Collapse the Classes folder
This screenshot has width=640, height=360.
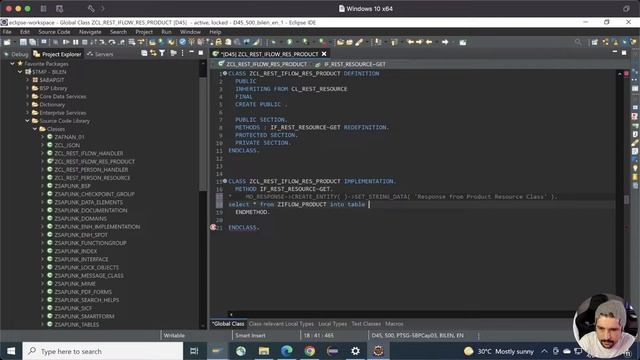(x=35, y=129)
